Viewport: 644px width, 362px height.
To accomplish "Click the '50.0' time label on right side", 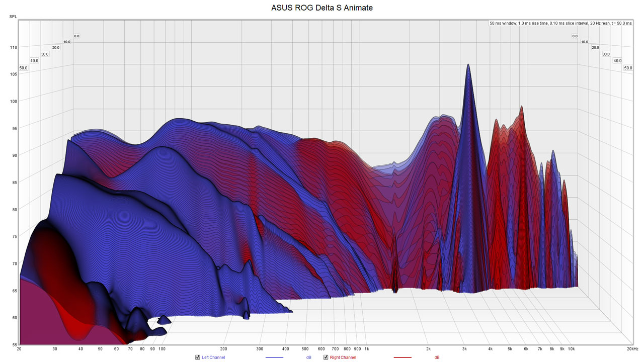I will (628, 68).
